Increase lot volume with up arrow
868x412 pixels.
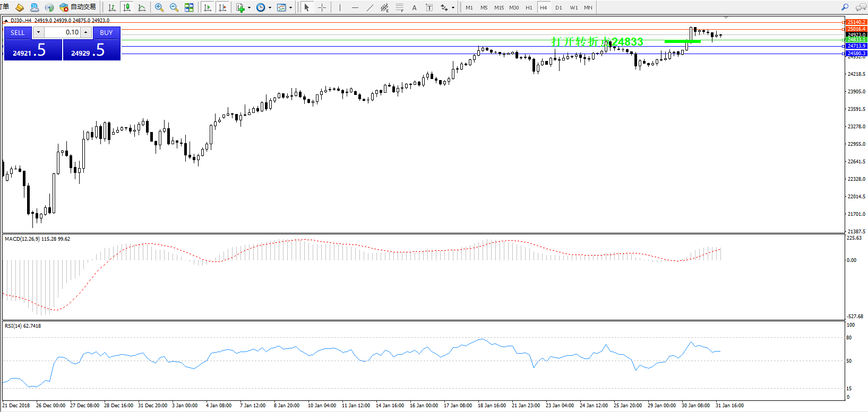[86, 32]
